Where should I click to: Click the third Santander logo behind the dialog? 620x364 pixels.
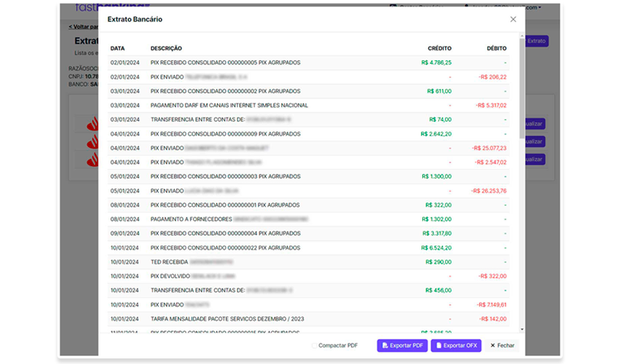pos(91,159)
